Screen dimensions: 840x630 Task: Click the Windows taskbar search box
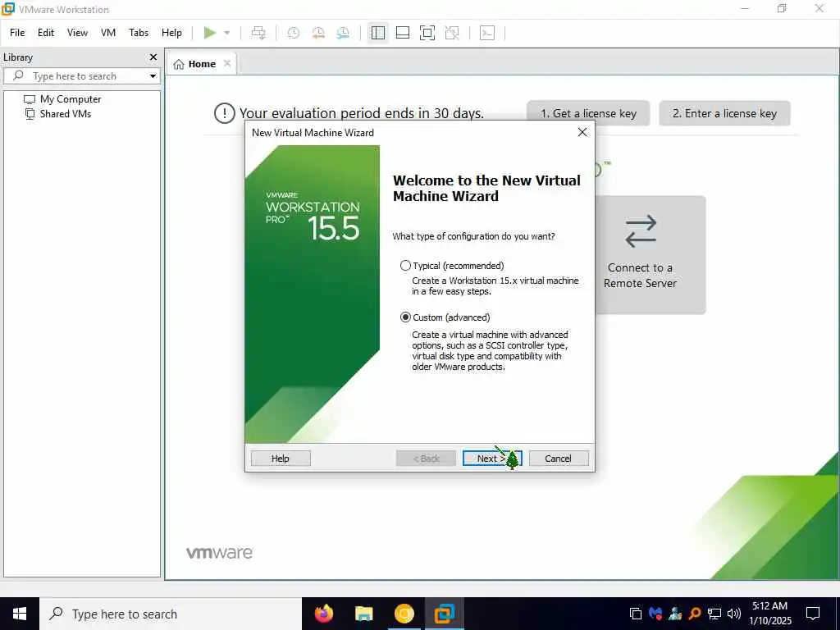pos(171,614)
